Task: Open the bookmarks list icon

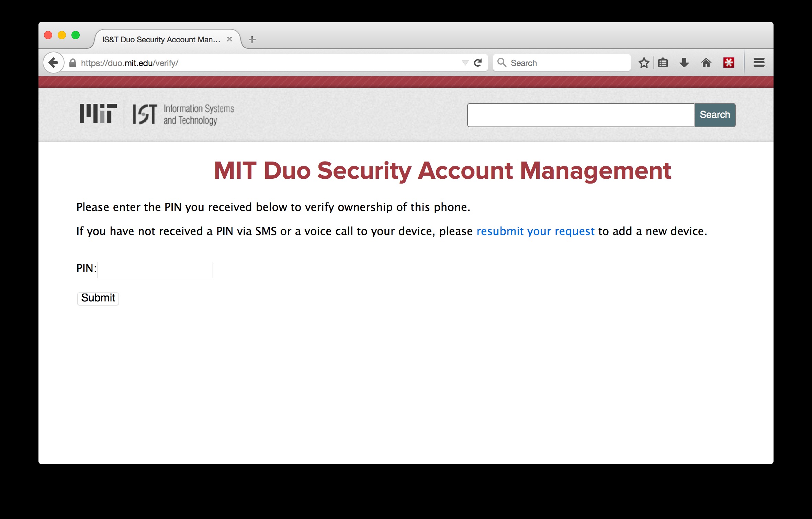Action: tap(663, 63)
